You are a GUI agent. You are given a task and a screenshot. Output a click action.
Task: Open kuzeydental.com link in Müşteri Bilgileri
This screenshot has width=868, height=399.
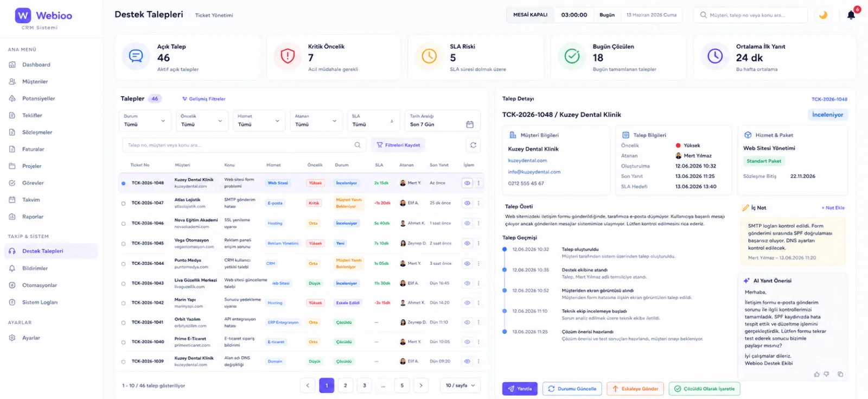pos(527,161)
